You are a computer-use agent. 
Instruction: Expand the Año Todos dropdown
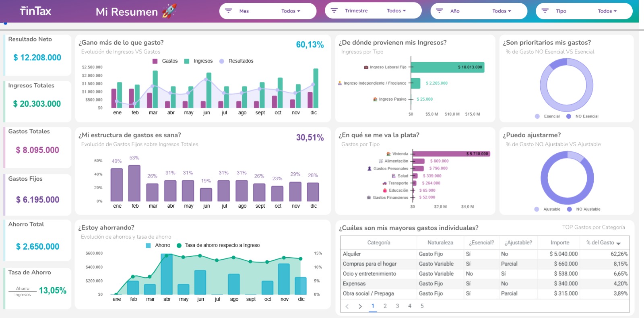point(502,11)
